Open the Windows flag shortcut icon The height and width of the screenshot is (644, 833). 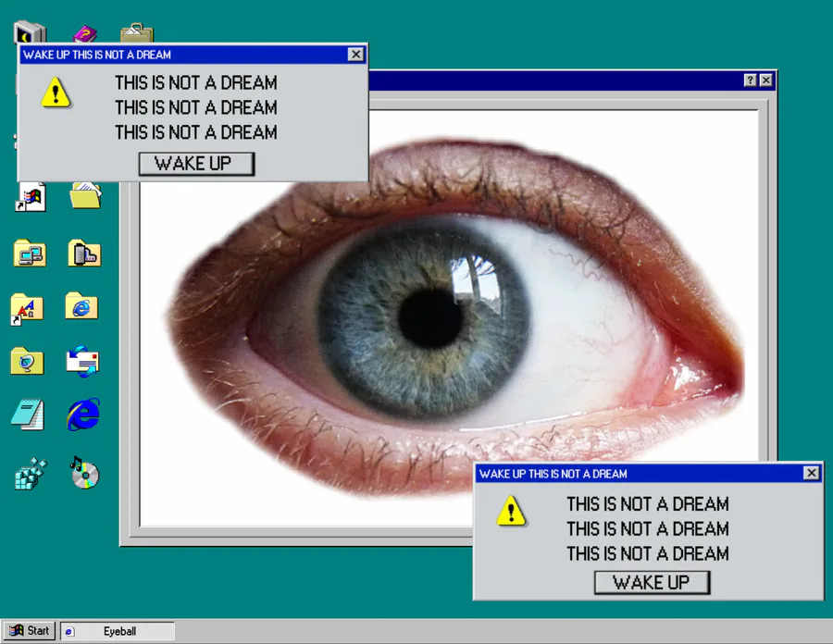pos(31,197)
